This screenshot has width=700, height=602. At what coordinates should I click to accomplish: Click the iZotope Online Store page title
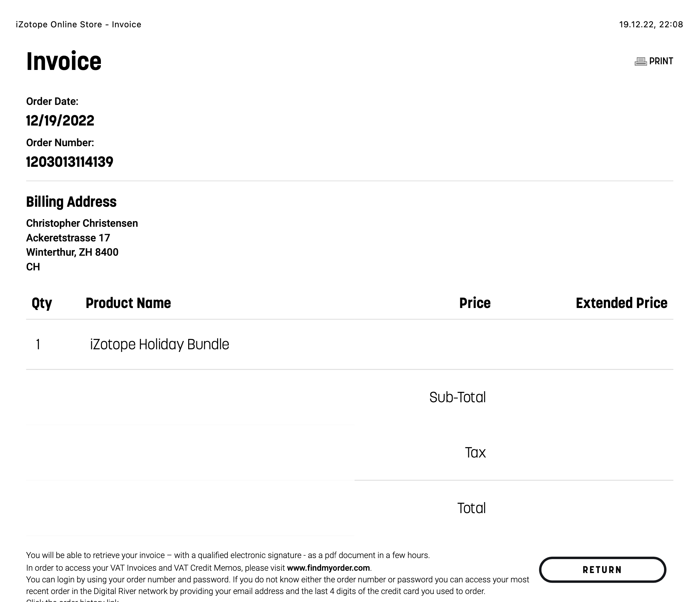(x=78, y=24)
